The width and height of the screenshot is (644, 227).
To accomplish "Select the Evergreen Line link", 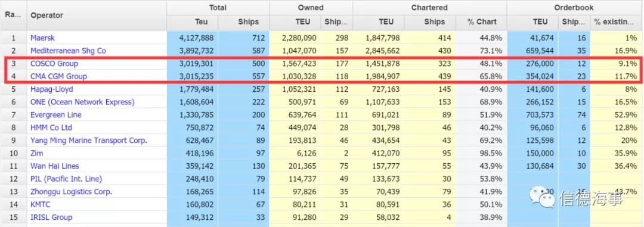I will pyautogui.click(x=56, y=115).
